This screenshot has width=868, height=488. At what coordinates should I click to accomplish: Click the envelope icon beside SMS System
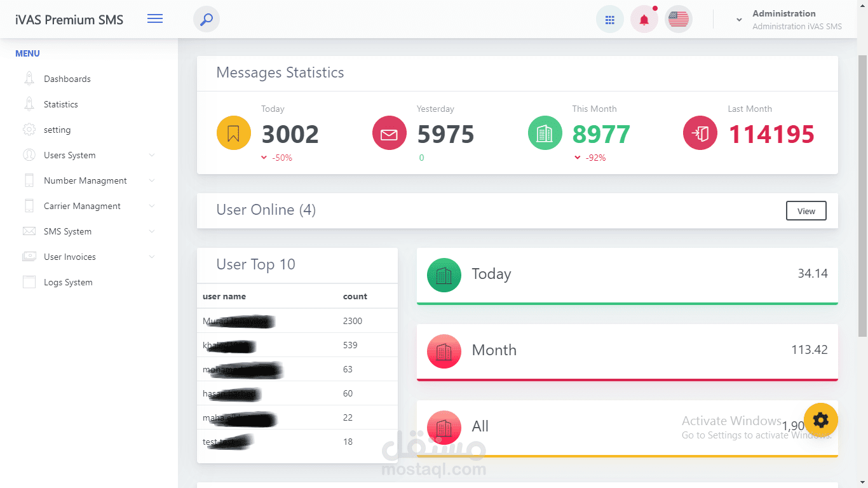[29, 231]
